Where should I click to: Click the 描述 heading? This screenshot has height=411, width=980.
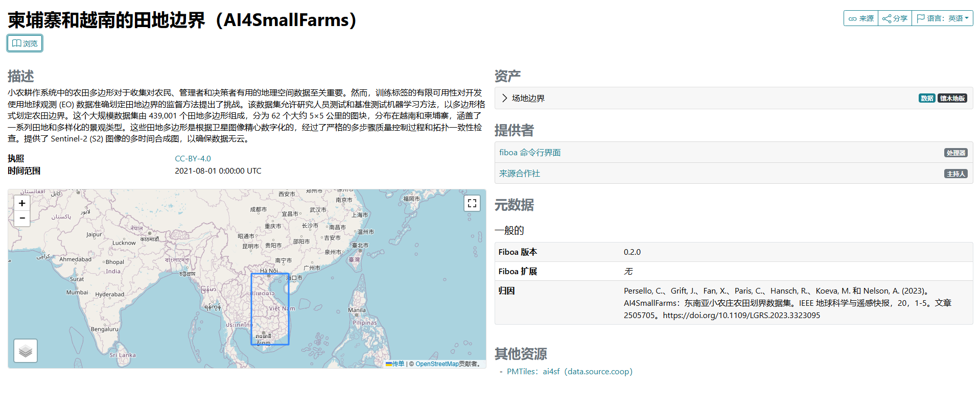tap(21, 76)
